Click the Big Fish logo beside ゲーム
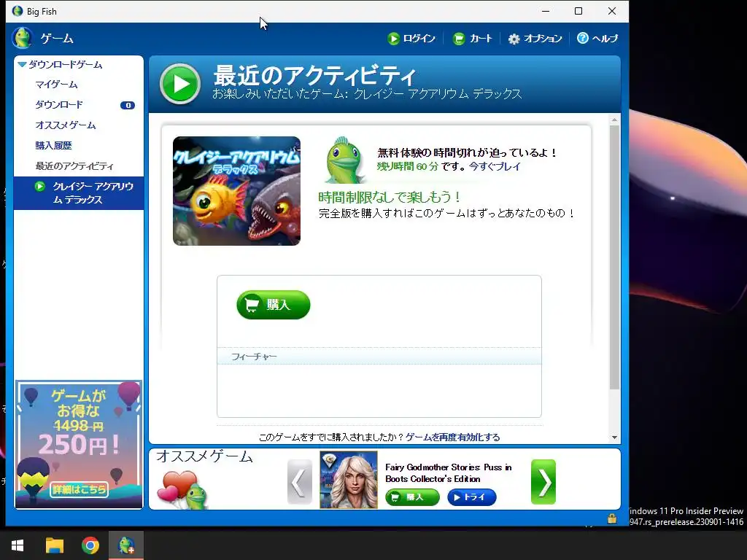The height and width of the screenshot is (560, 747). click(22, 38)
